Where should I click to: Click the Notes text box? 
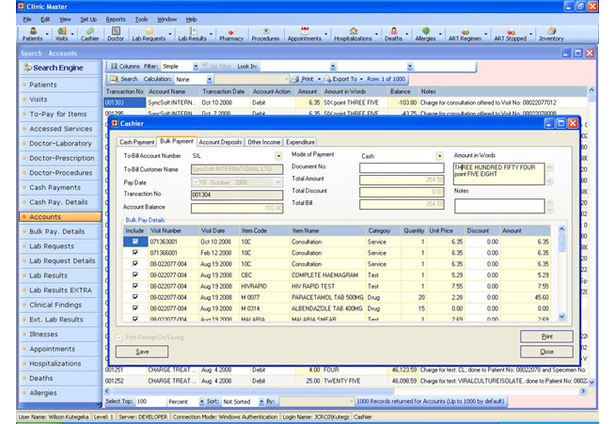point(499,206)
